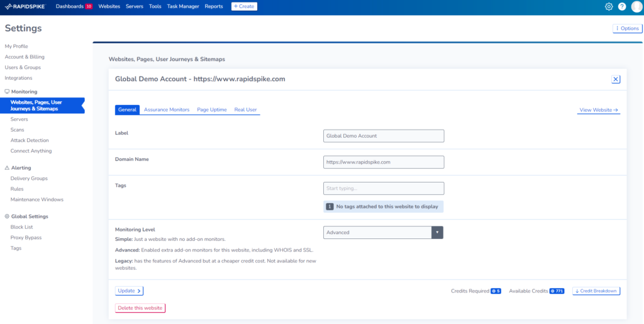Click the tags info badge icon

(x=330, y=206)
